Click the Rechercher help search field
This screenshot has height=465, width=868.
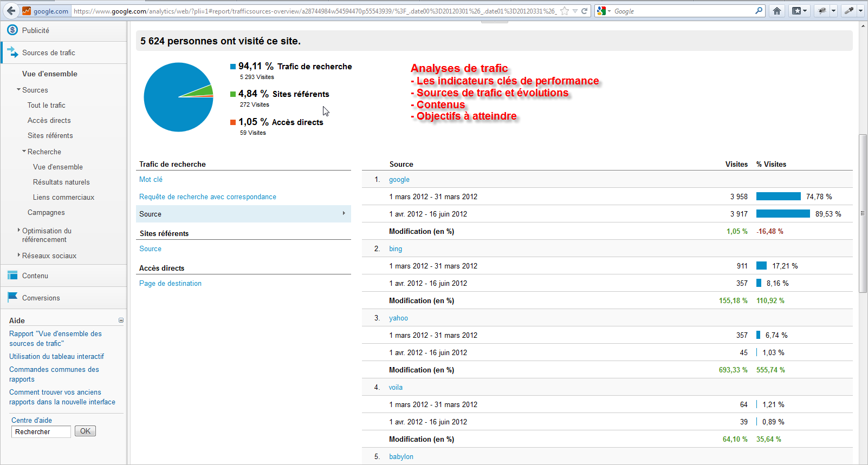[41, 431]
